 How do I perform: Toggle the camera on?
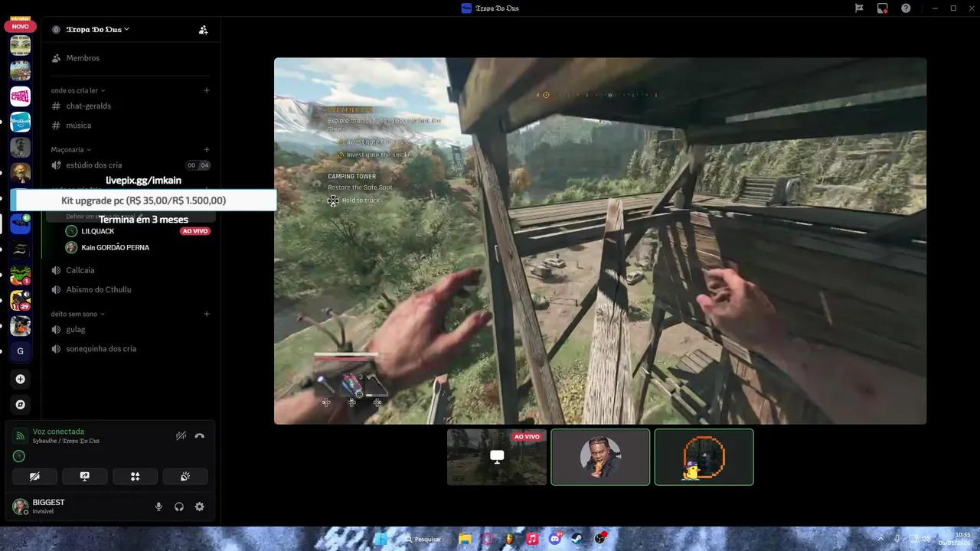click(34, 476)
